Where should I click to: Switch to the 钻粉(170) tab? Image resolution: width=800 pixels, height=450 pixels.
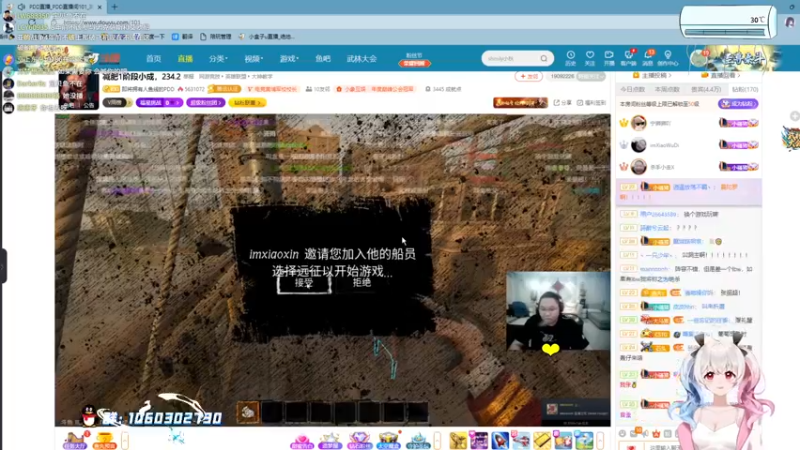(x=745, y=89)
